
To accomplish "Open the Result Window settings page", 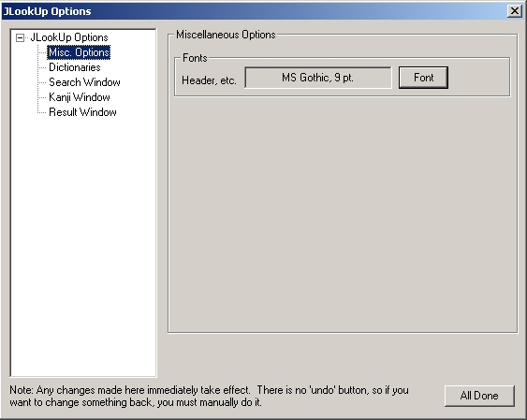I will (82, 112).
